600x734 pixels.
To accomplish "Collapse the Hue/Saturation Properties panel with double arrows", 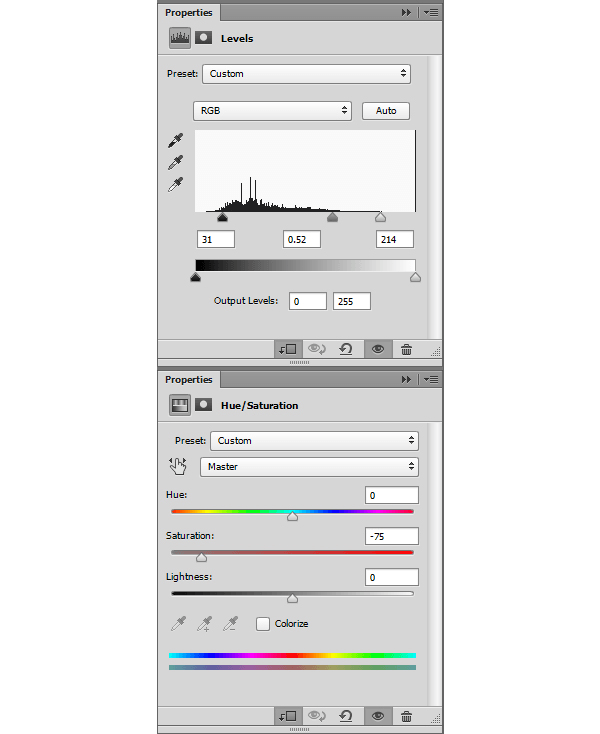I will click(406, 380).
